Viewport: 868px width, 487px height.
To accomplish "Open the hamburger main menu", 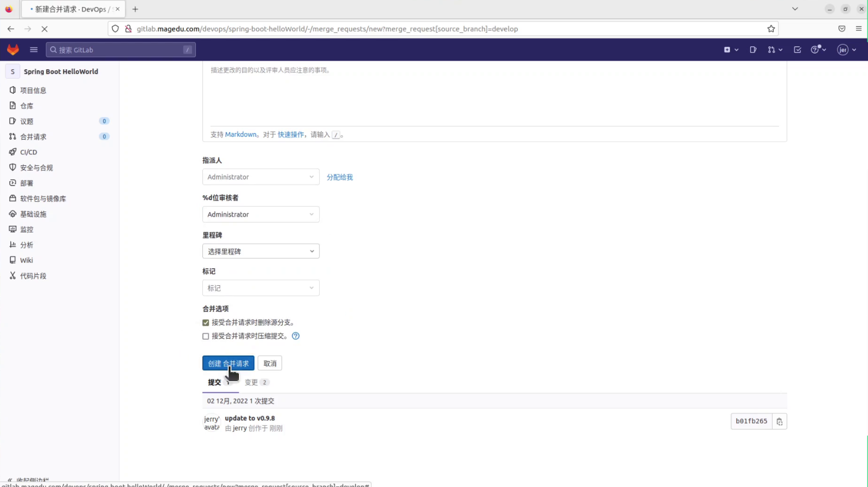I will [x=34, y=50].
